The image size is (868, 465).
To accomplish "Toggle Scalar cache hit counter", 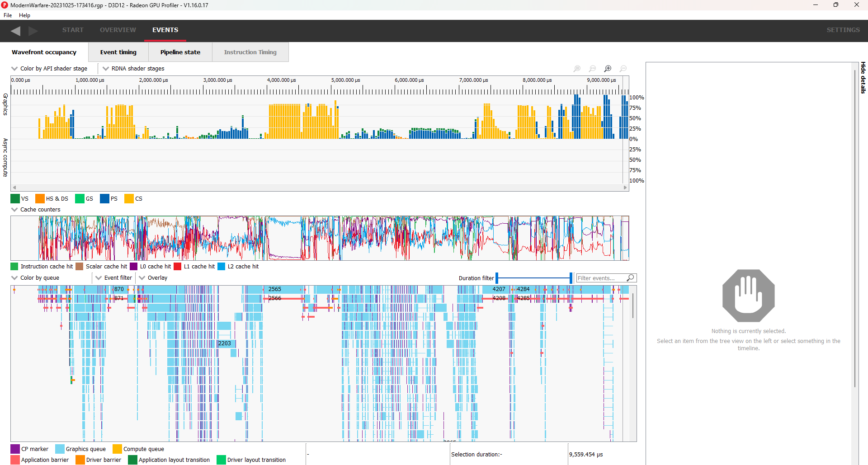I will click(x=80, y=267).
